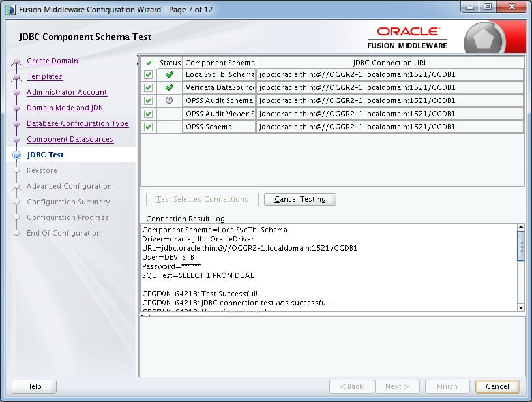Click the Test Selected Connections button
The height and width of the screenshot is (402, 532).
(x=202, y=199)
